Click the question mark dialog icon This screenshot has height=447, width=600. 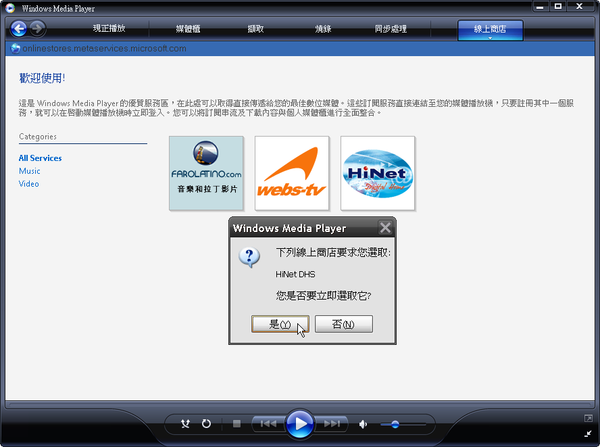coord(249,257)
